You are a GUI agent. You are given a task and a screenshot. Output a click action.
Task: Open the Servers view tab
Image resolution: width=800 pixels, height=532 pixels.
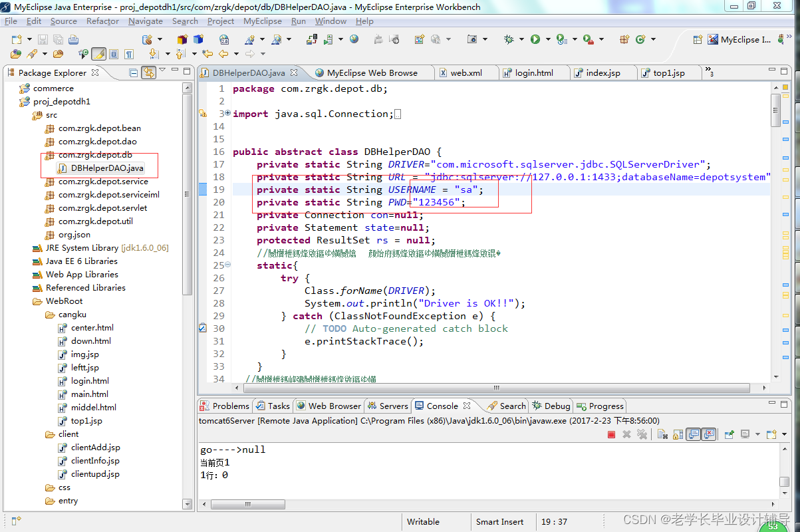click(393, 406)
